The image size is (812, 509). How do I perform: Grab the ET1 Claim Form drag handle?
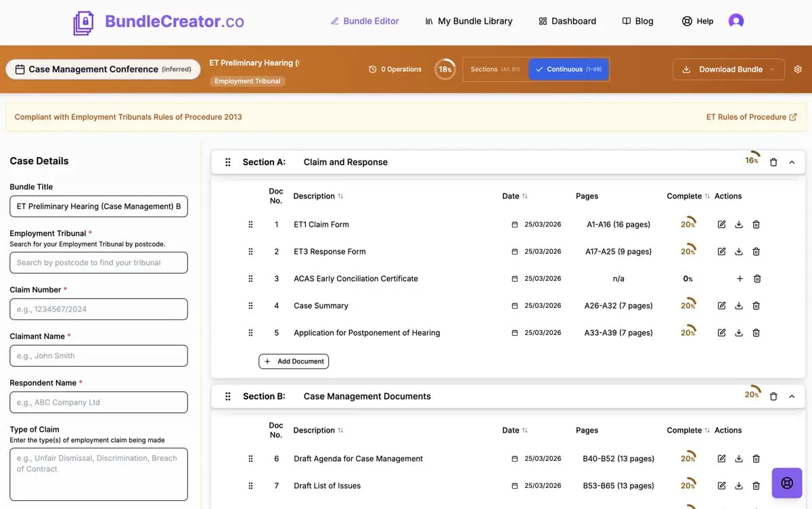click(250, 225)
